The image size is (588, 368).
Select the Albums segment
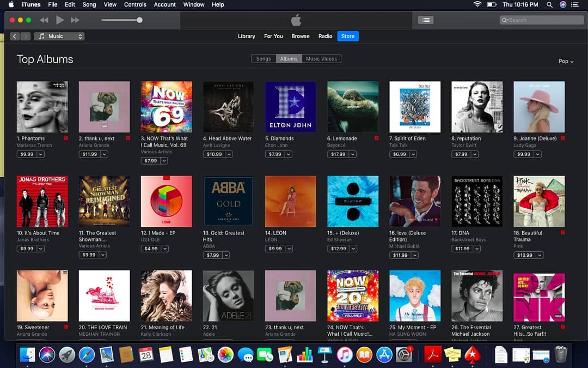[289, 59]
